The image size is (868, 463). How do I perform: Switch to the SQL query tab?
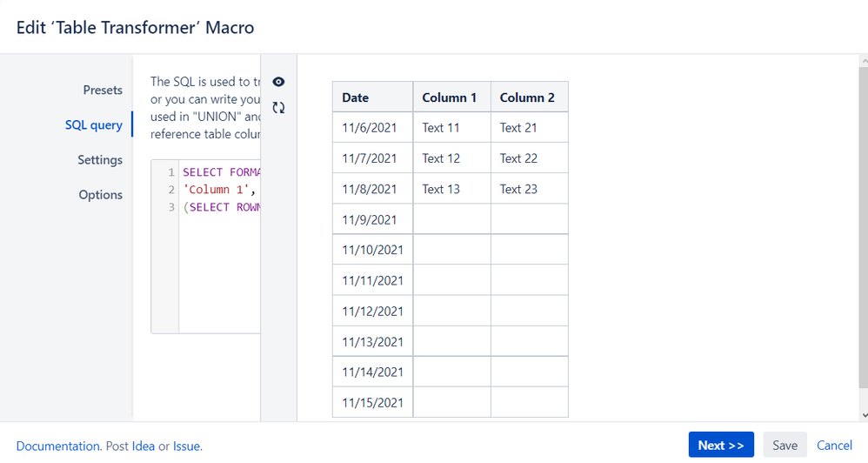coord(94,125)
